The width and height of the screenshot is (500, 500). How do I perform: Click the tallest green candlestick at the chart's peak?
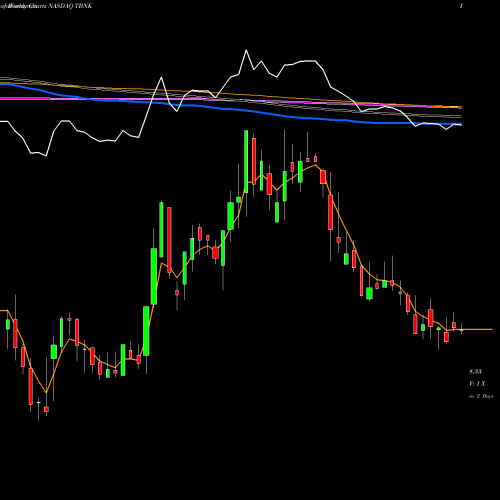(246, 162)
